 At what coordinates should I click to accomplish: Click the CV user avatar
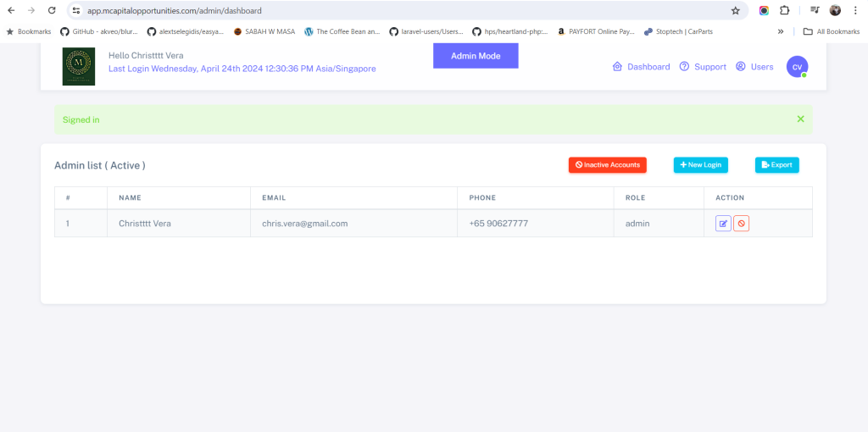(797, 67)
